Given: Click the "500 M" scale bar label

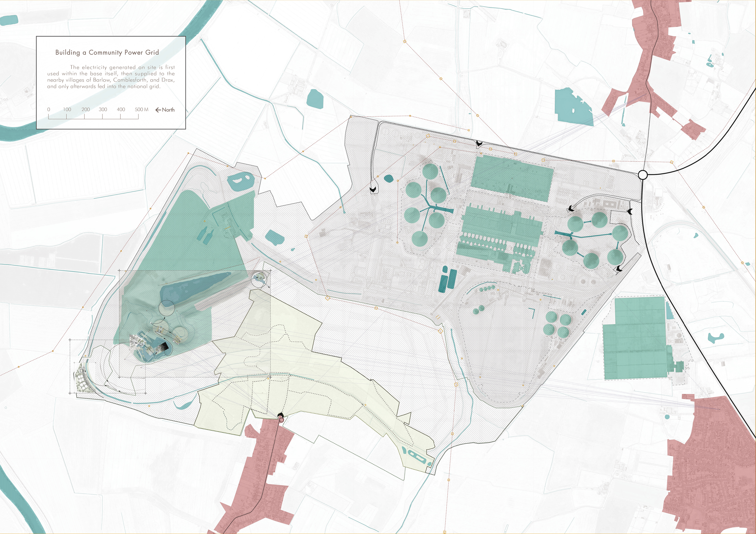Looking at the screenshot, I should pos(141,109).
